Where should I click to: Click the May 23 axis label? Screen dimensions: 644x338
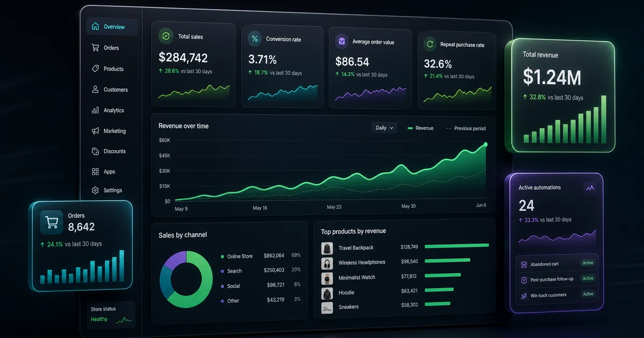click(x=334, y=207)
